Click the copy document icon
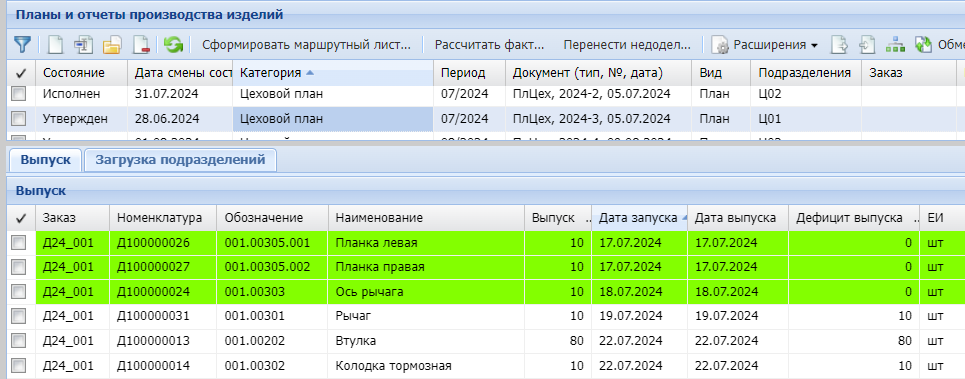 (x=83, y=45)
